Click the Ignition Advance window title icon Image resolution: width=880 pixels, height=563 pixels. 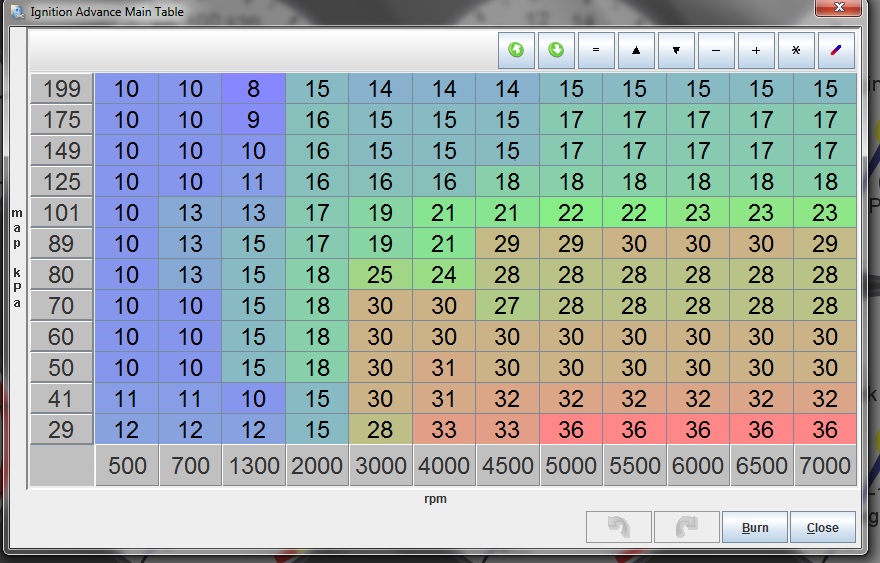tap(18, 11)
